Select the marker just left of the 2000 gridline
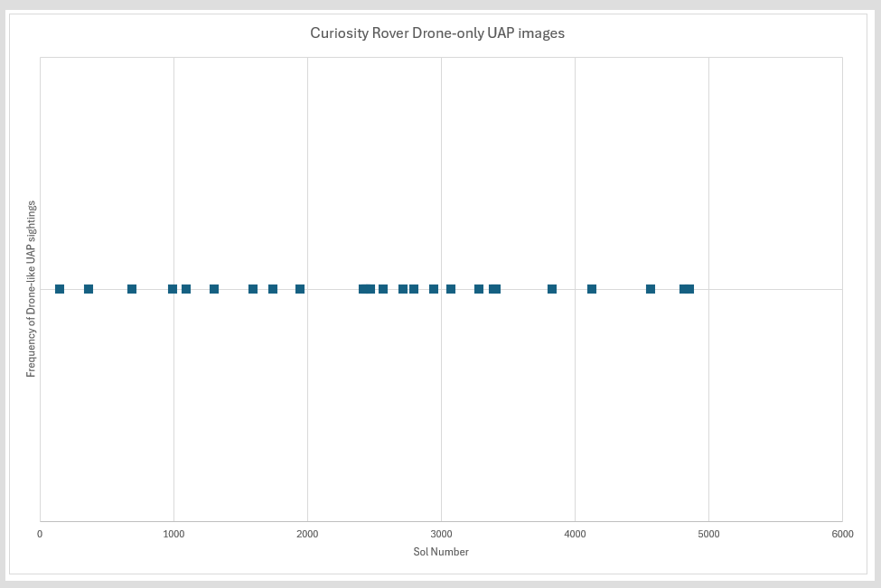 coord(300,289)
